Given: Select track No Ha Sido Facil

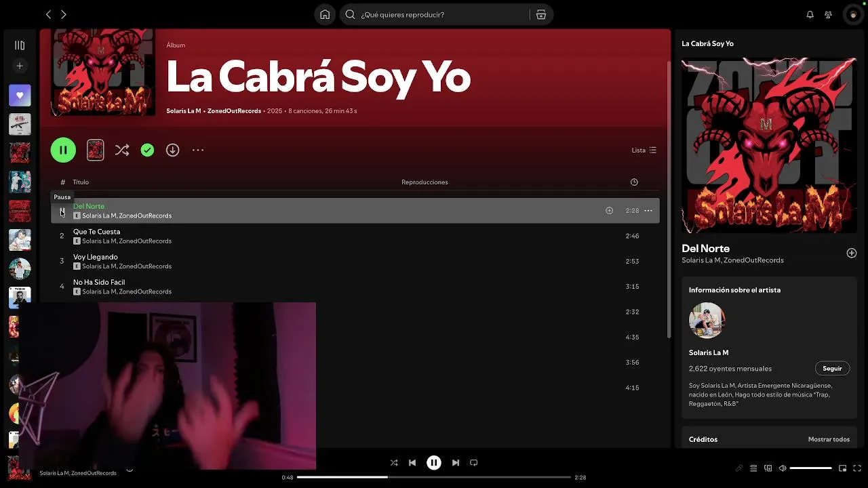Looking at the screenshot, I should tap(355, 287).
